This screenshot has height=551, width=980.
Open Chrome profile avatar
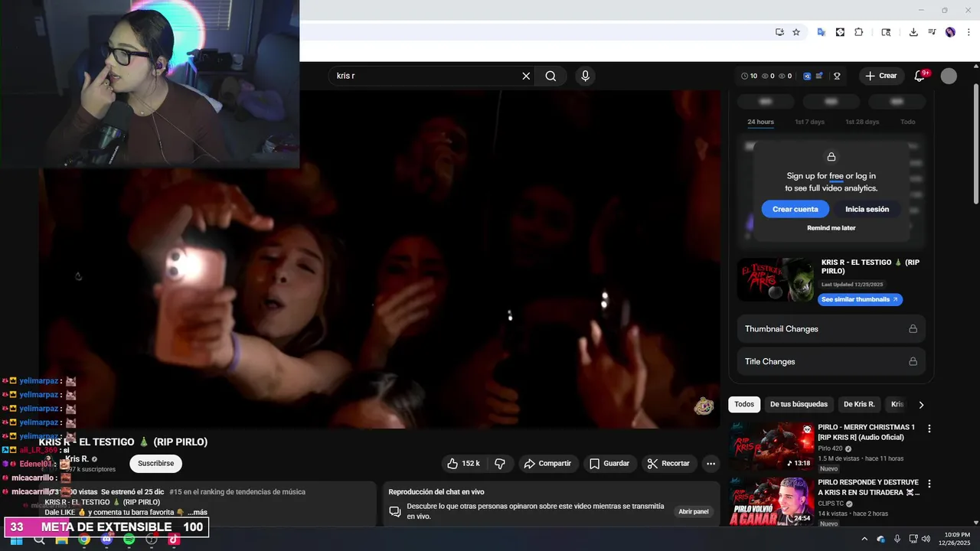[950, 32]
